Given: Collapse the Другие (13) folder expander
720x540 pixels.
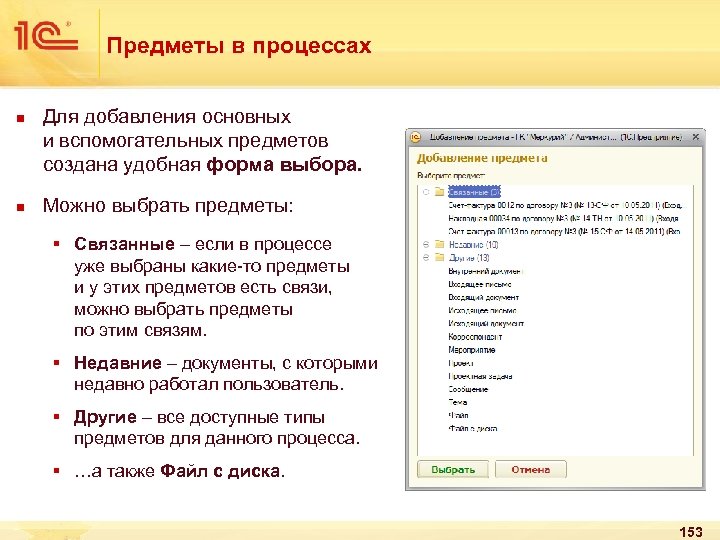Looking at the screenshot, I should [426, 258].
